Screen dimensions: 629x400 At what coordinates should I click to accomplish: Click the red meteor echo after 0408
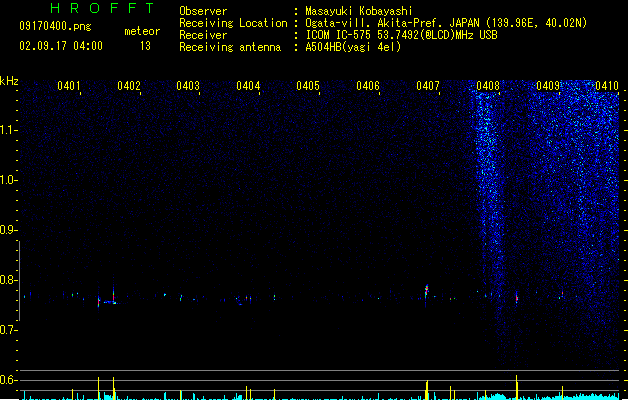tap(517, 298)
